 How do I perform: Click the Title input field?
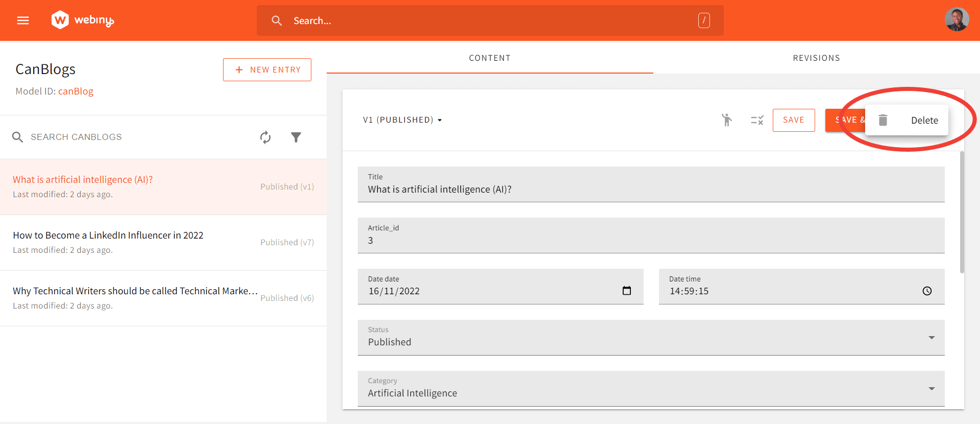pos(651,189)
